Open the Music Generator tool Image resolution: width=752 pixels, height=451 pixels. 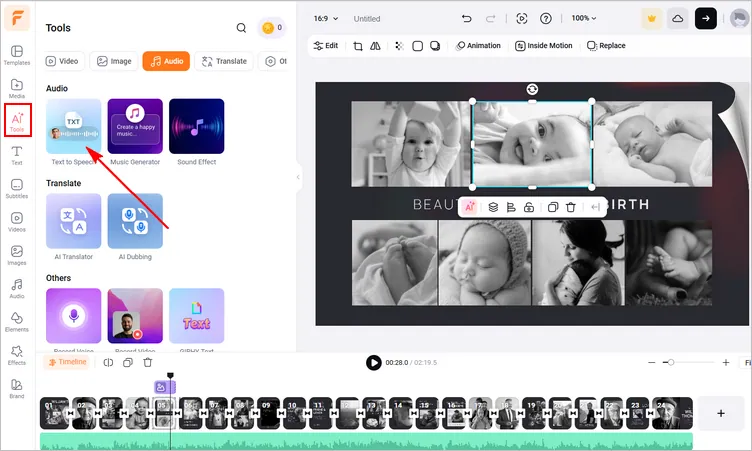(135, 126)
